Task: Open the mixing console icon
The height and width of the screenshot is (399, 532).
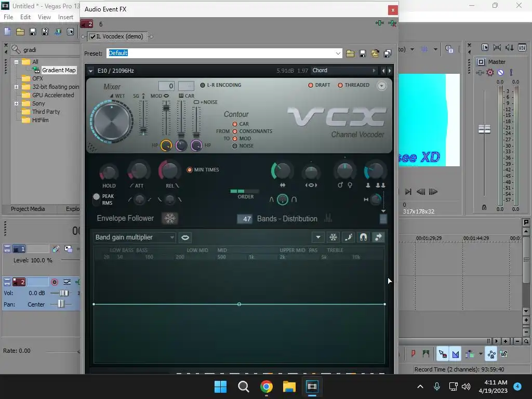Action: (x=522, y=47)
